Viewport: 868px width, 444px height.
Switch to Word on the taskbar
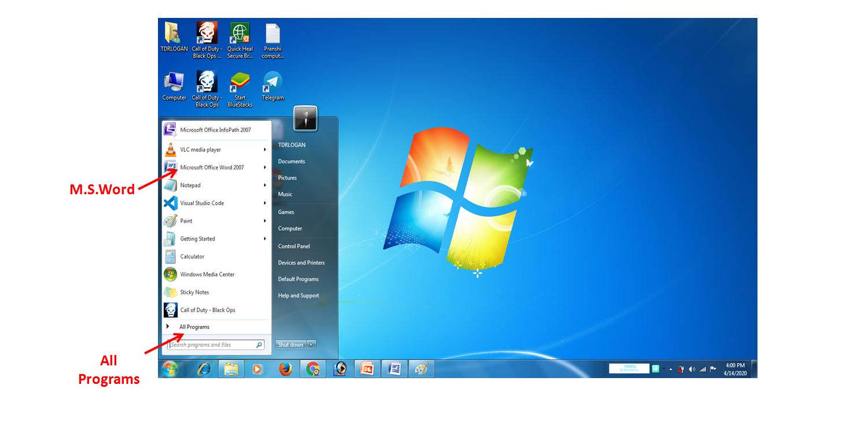(395, 369)
